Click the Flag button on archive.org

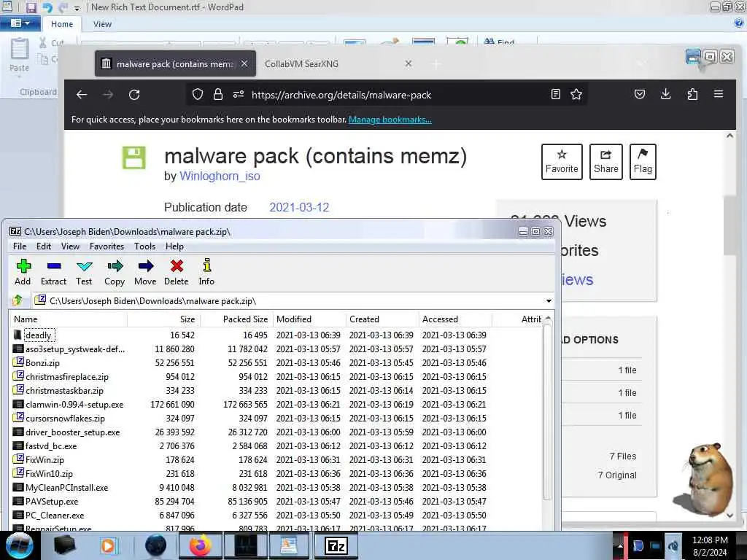click(643, 161)
